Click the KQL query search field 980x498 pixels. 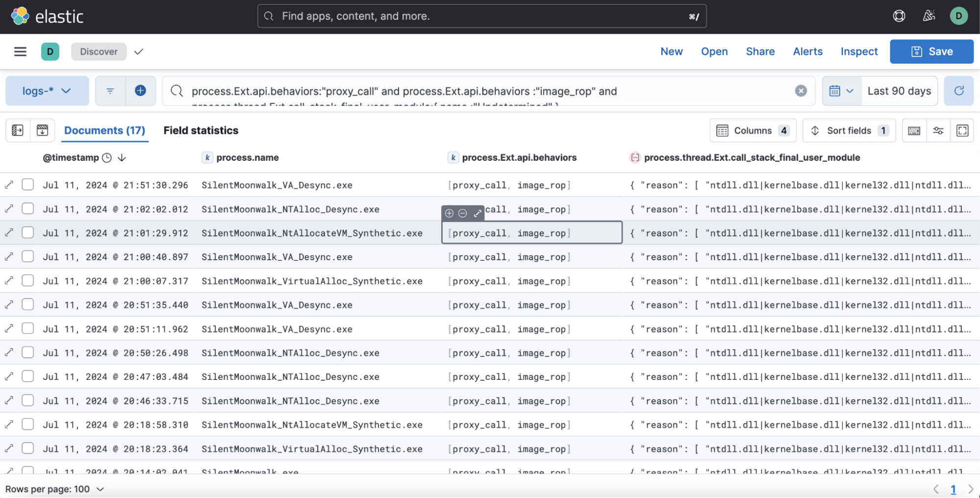(485, 91)
